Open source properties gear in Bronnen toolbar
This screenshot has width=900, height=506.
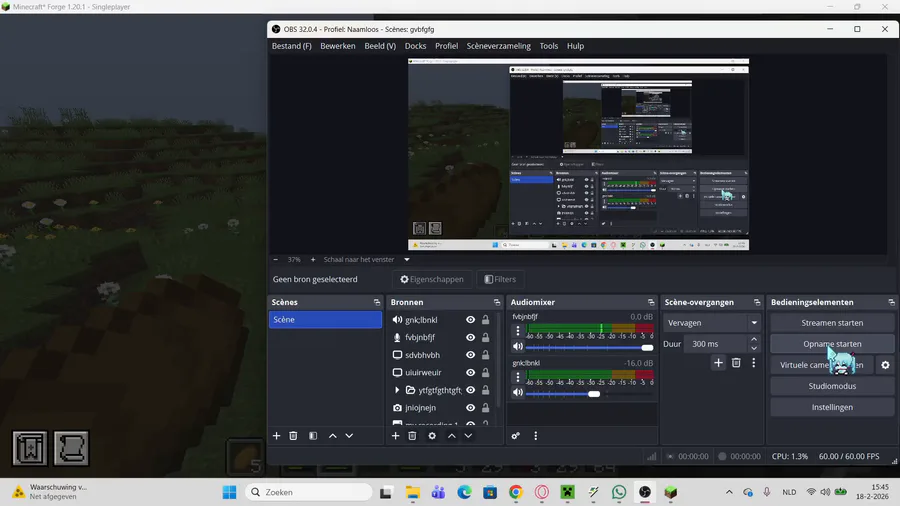click(x=432, y=436)
